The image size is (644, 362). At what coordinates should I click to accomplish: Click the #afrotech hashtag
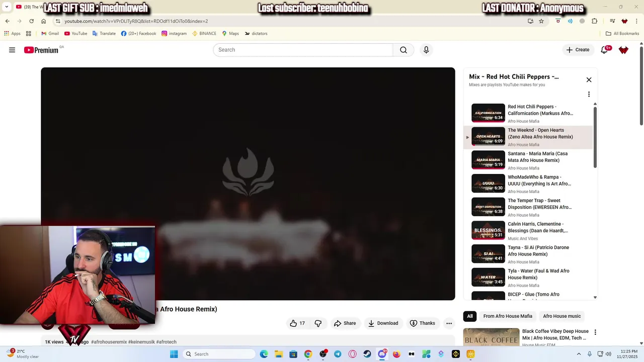(166, 342)
